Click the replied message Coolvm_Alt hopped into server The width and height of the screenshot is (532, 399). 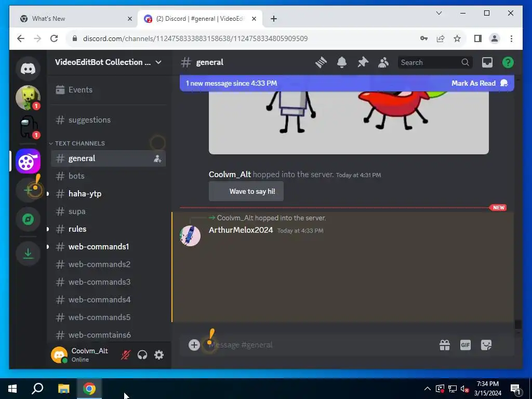pos(271,218)
